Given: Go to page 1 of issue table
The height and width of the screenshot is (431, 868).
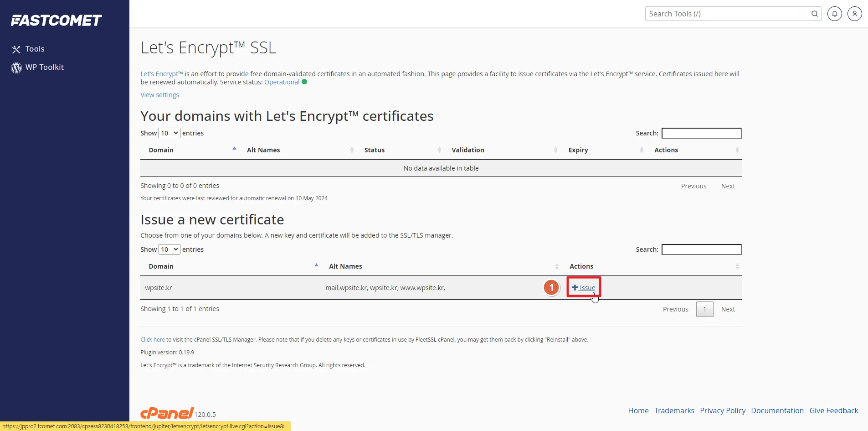Looking at the screenshot, I should tap(704, 309).
